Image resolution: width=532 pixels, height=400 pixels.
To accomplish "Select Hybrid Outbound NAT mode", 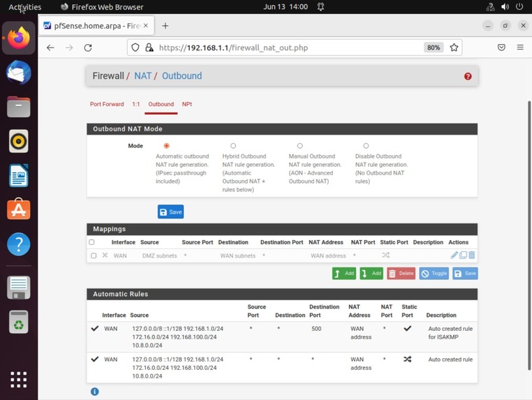I will tap(233, 146).
